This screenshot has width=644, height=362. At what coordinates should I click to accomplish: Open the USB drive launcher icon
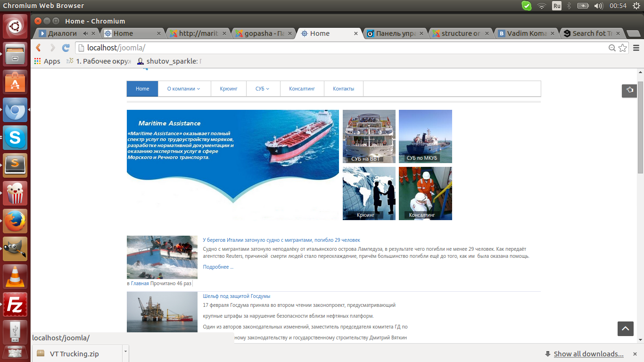(16, 332)
